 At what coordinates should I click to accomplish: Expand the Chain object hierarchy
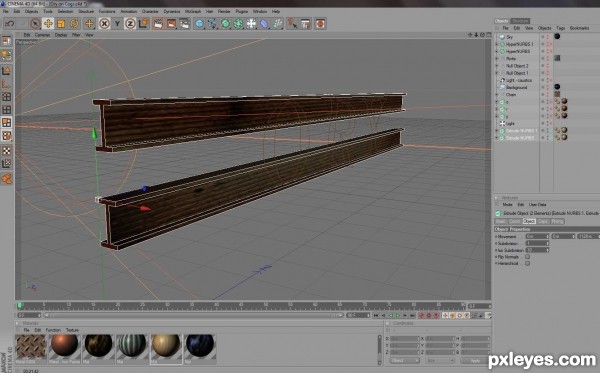point(497,95)
